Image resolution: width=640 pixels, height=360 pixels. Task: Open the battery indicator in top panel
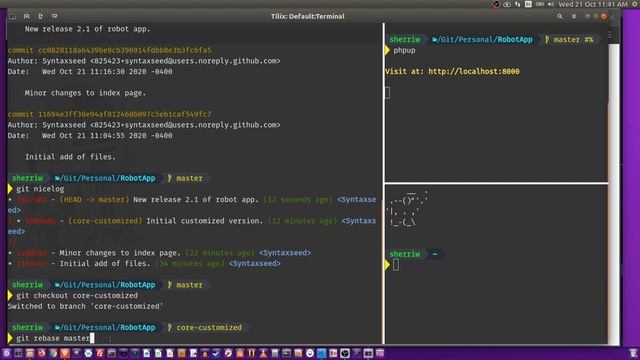tap(540, 4)
